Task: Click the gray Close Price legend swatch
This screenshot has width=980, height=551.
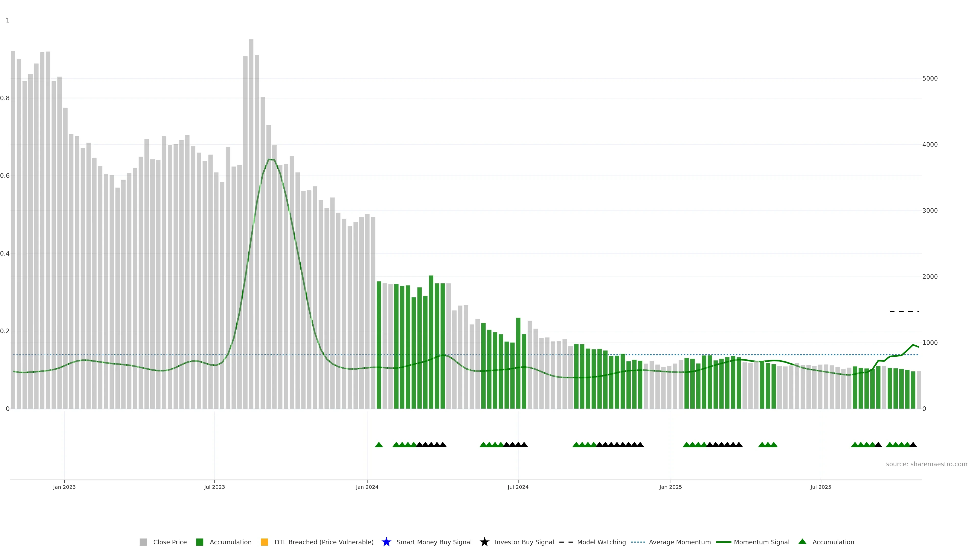Action: point(143,542)
